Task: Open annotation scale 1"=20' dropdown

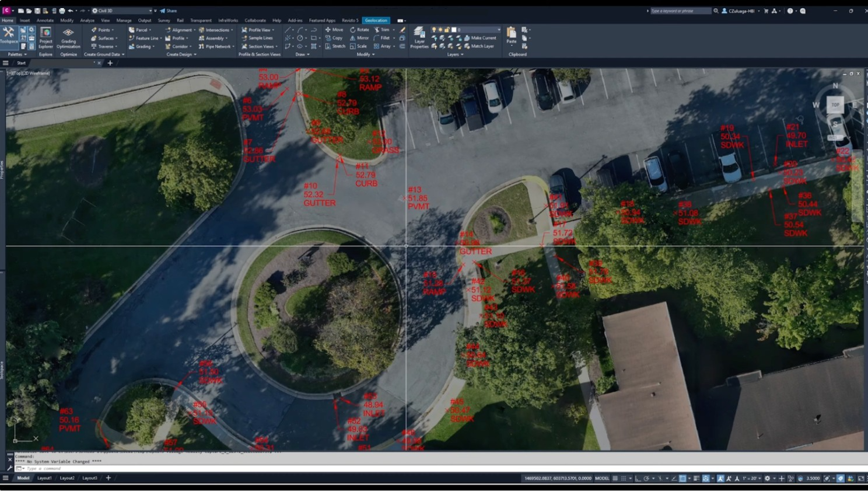Action: point(751,478)
